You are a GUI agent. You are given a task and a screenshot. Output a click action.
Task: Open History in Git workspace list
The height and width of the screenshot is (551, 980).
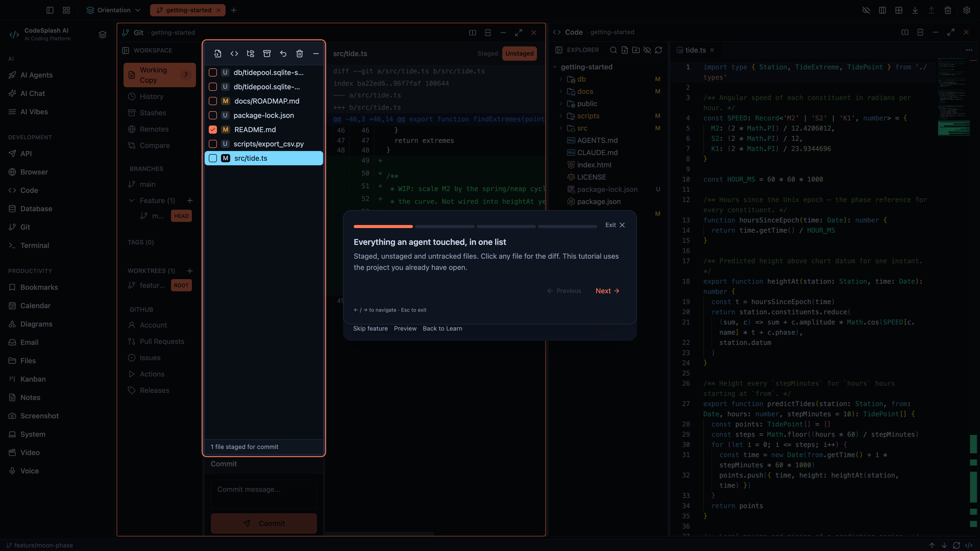click(151, 97)
